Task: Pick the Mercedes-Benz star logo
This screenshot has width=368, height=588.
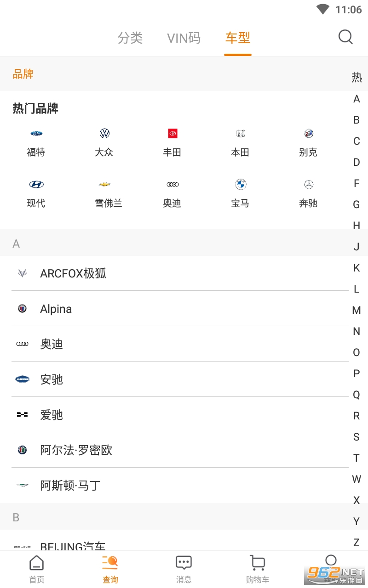Action: pyautogui.click(x=309, y=184)
